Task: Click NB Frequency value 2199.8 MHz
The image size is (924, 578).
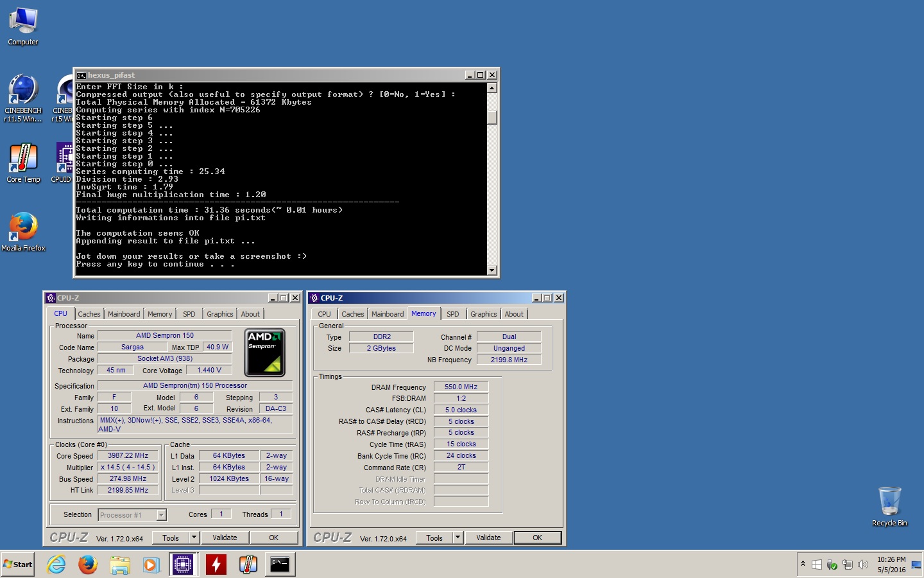Action: pyautogui.click(x=509, y=360)
